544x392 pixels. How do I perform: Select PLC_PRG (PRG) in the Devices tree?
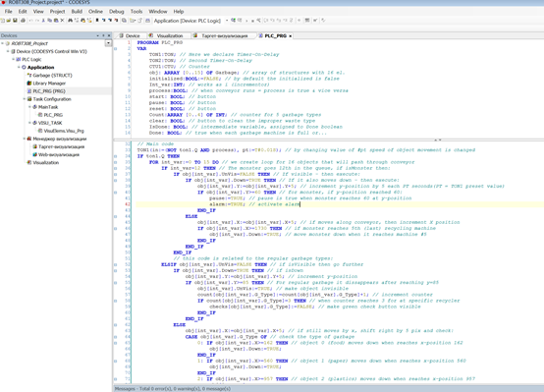pos(49,91)
